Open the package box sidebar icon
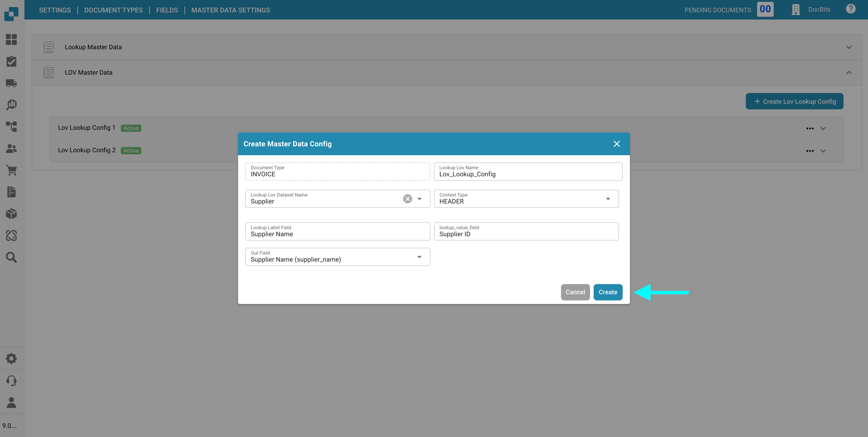The height and width of the screenshot is (437, 868). tap(11, 214)
